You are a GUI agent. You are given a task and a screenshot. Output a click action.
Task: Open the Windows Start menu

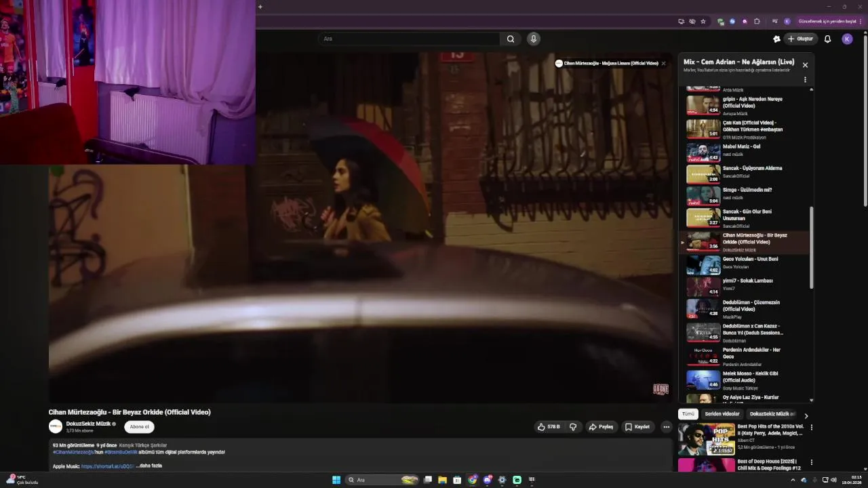point(336,480)
